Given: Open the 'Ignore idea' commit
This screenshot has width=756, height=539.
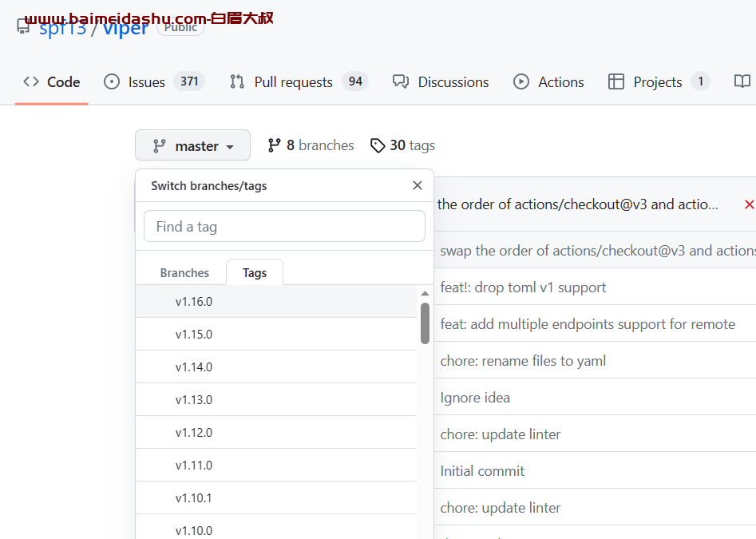Looking at the screenshot, I should 475,397.
